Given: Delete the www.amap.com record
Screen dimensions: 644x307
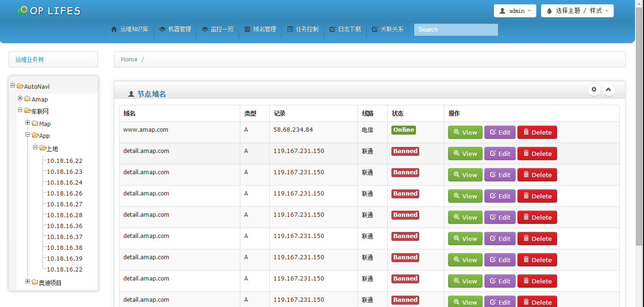Looking at the screenshot, I should tap(537, 132).
